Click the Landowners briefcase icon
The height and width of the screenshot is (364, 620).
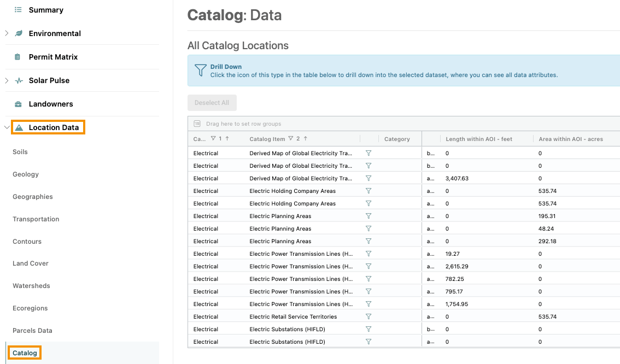(18, 104)
